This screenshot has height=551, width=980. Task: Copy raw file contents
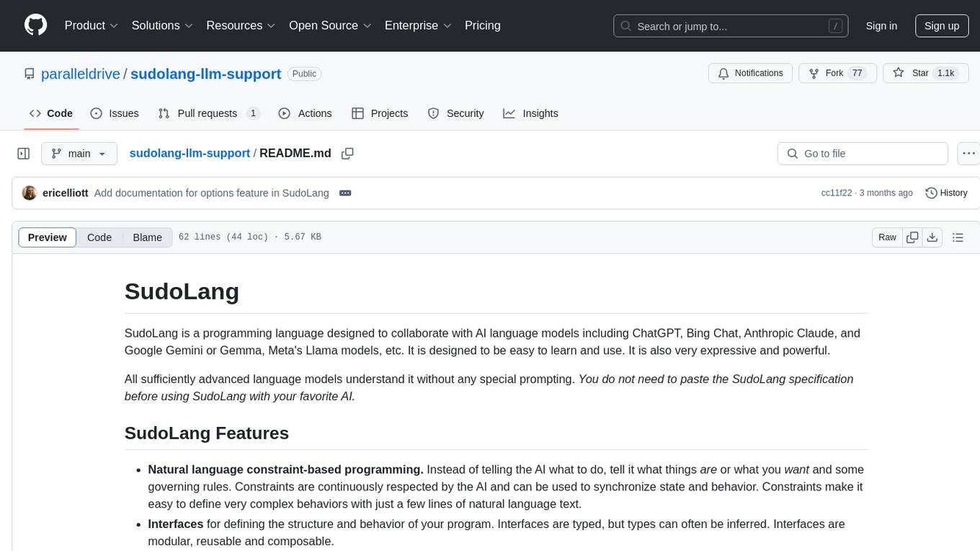[x=912, y=237]
